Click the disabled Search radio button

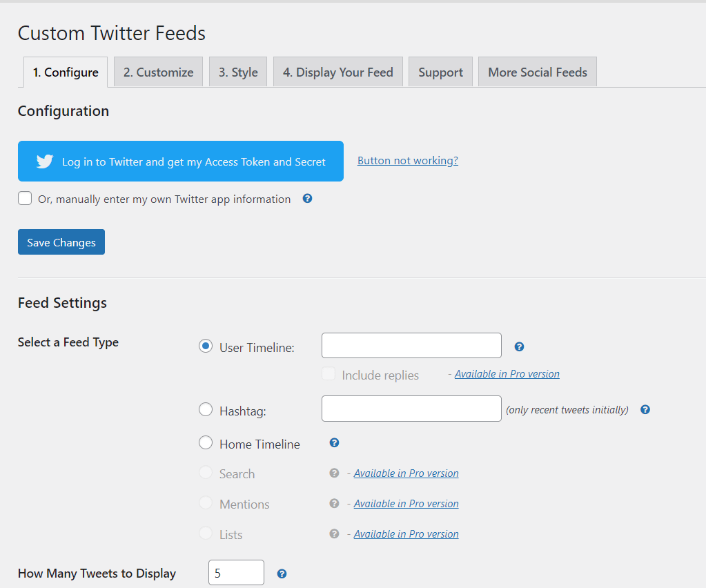[x=206, y=472]
